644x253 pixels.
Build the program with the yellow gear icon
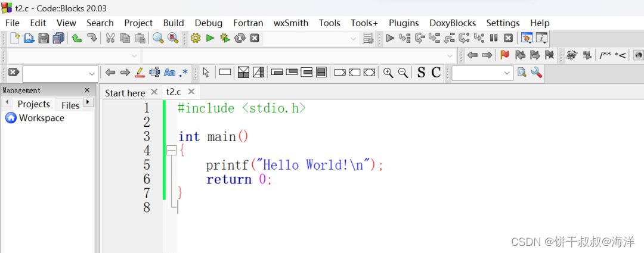coord(196,38)
